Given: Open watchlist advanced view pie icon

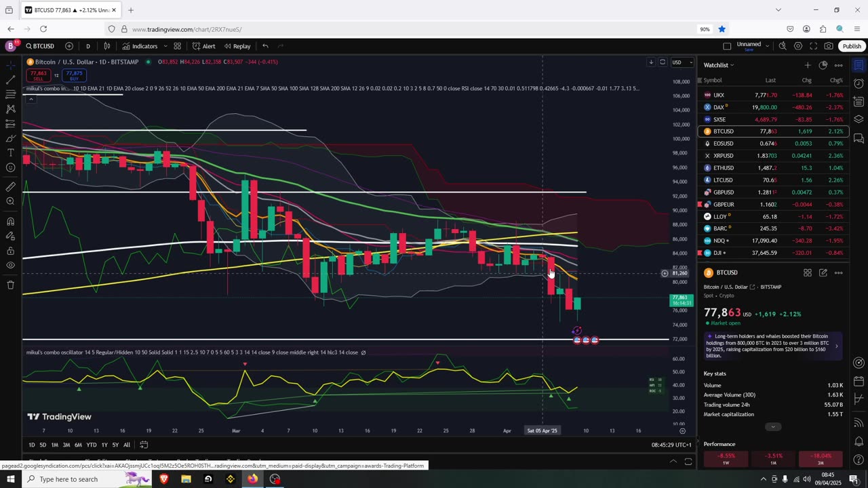Looking at the screenshot, I should pyautogui.click(x=823, y=65).
